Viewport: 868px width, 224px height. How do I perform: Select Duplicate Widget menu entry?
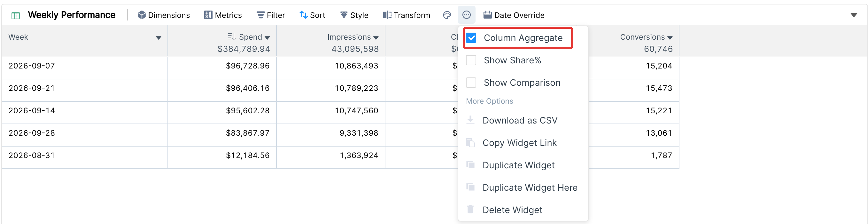(x=523, y=165)
